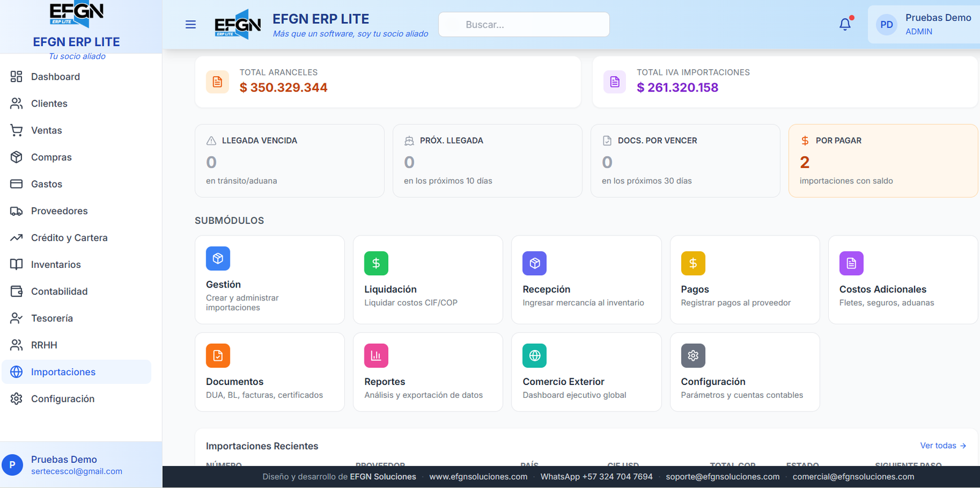Open the Reportes submodule card
Viewport: 980px width, 488px height.
pos(428,372)
